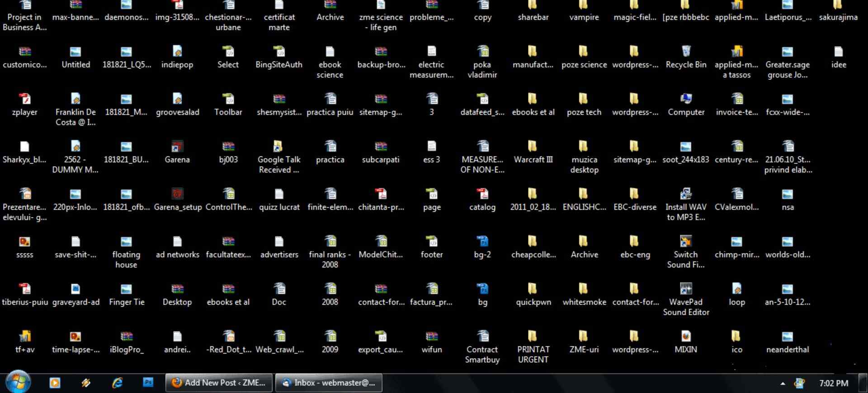Image resolution: width=868 pixels, height=393 pixels.
Task: Select the ebooks et al folder
Action: (533, 104)
